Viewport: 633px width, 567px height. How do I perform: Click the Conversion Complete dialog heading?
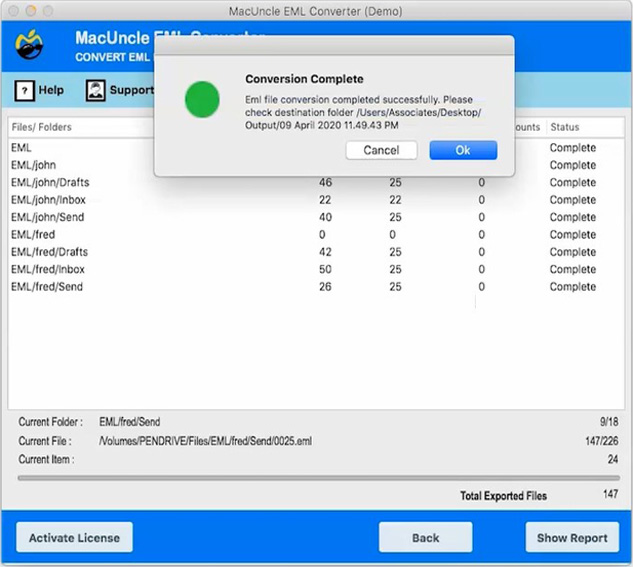[304, 79]
